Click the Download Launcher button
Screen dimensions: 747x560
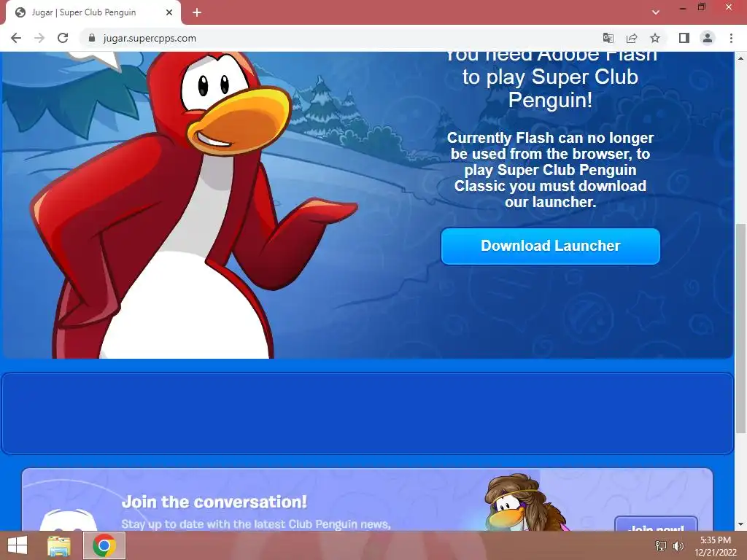point(550,246)
